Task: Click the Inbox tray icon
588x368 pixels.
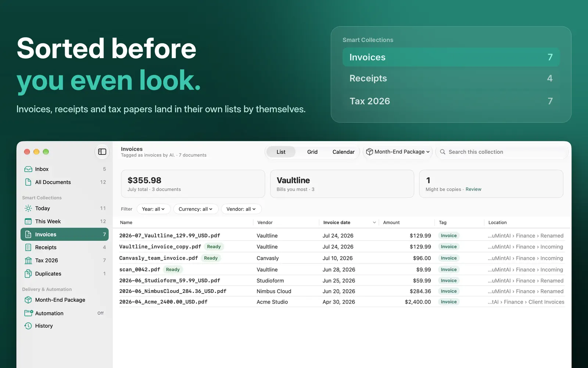Action: point(28,169)
